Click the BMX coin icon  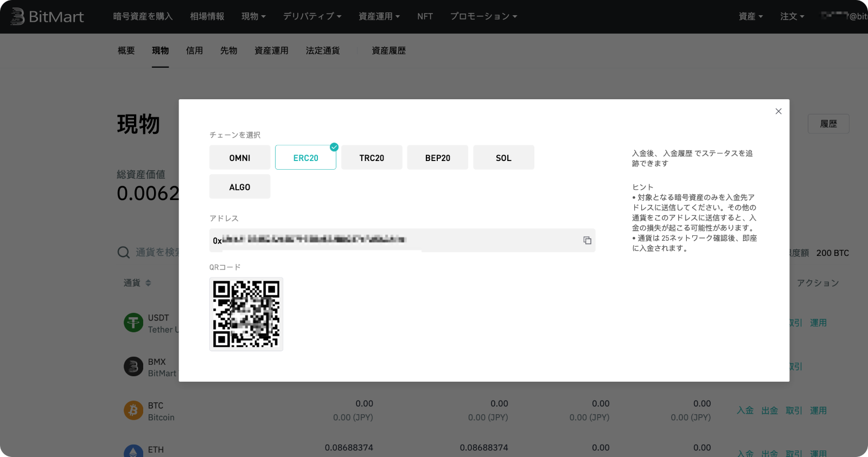pos(133,366)
